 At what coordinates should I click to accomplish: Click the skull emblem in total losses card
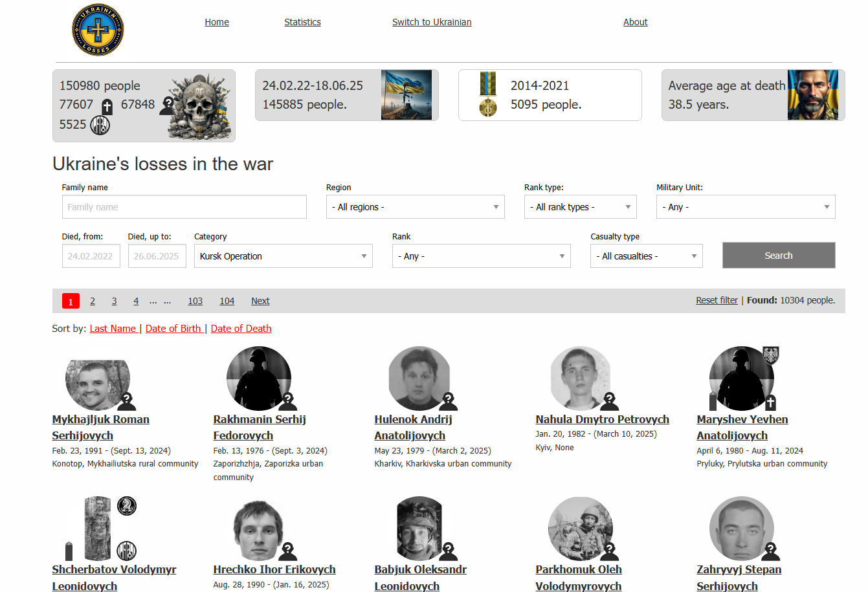click(x=198, y=106)
